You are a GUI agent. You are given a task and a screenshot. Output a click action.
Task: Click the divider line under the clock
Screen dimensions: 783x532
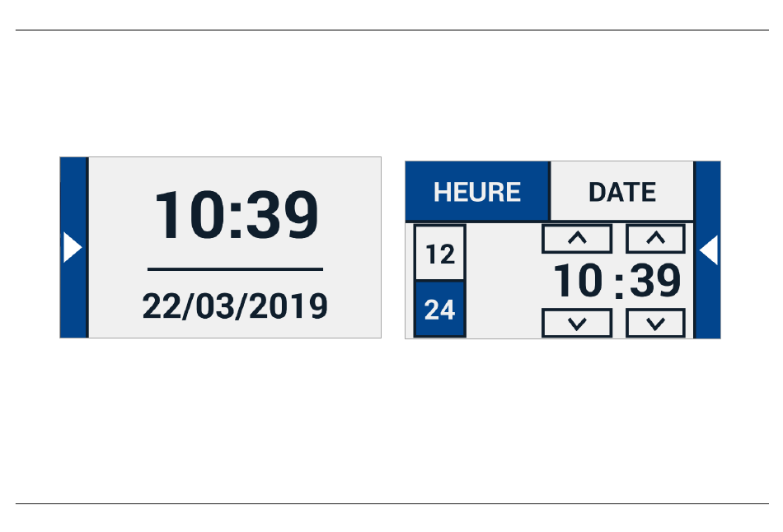[x=235, y=269]
